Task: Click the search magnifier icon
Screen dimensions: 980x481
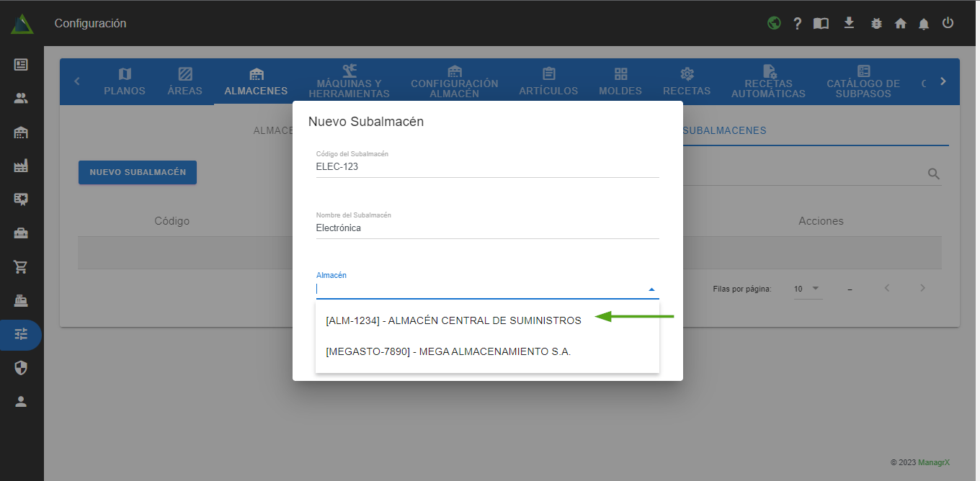Action: click(933, 174)
